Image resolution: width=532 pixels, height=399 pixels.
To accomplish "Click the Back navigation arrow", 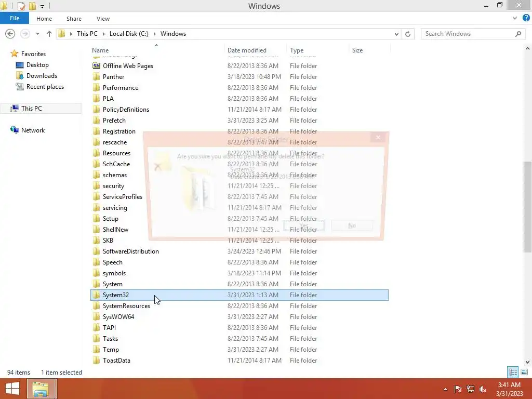I will (10, 34).
